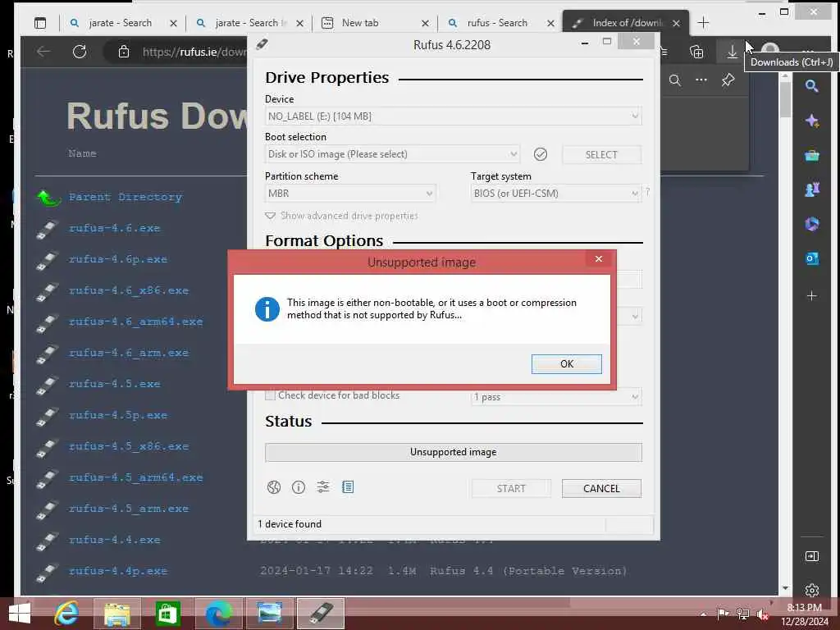Open the Parent Directory link
This screenshot has height=630, width=840.
tap(126, 197)
